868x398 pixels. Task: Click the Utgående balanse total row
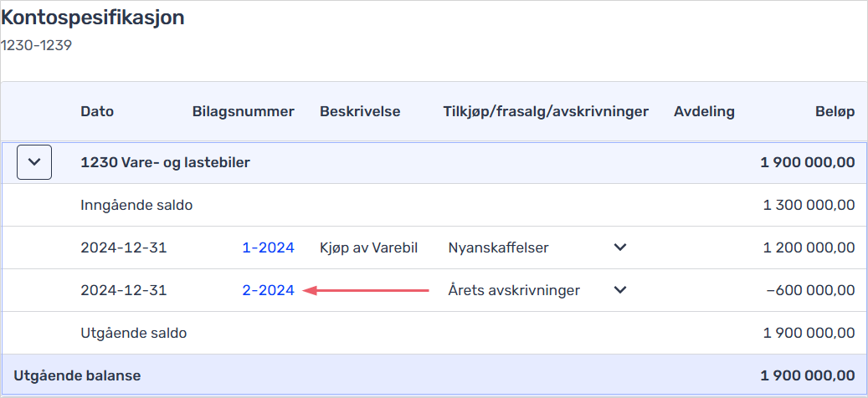click(x=434, y=376)
